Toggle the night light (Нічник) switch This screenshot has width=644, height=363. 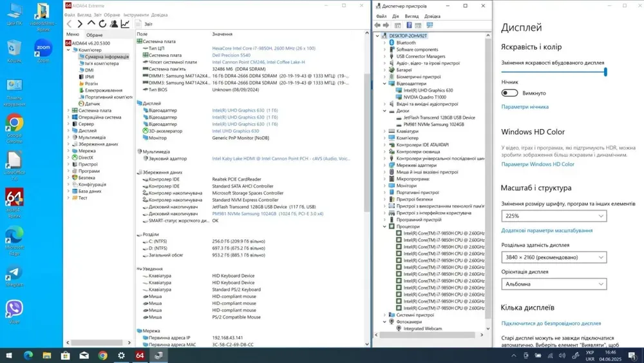[509, 93]
